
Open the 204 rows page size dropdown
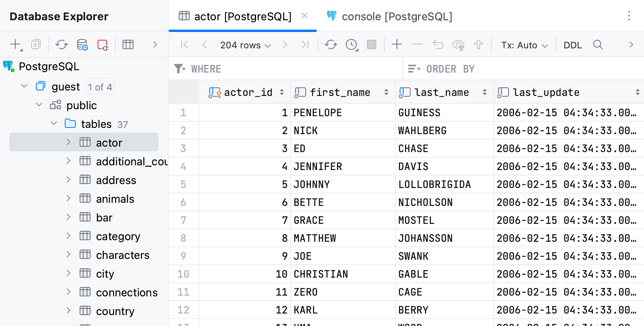[245, 45]
